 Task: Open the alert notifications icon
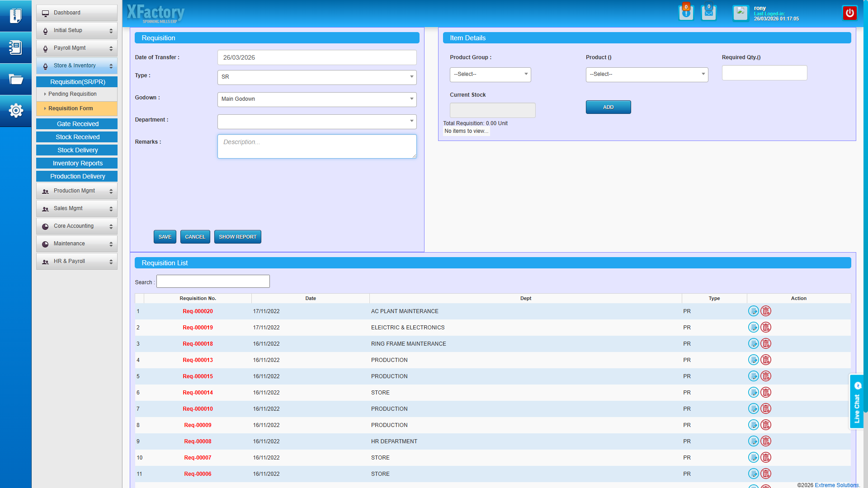click(686, 13)
